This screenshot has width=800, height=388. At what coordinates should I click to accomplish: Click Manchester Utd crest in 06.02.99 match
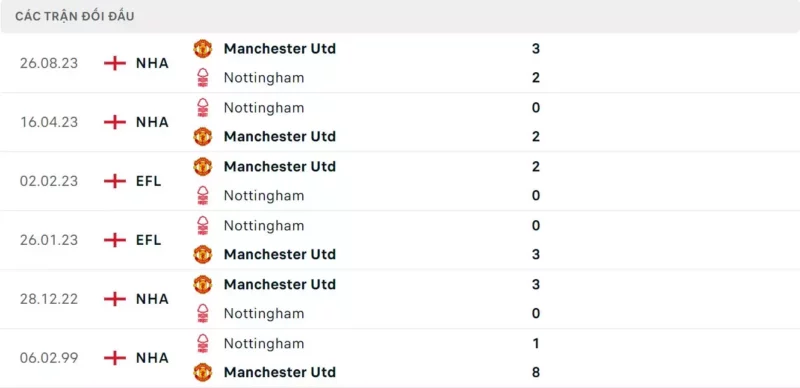203,372
